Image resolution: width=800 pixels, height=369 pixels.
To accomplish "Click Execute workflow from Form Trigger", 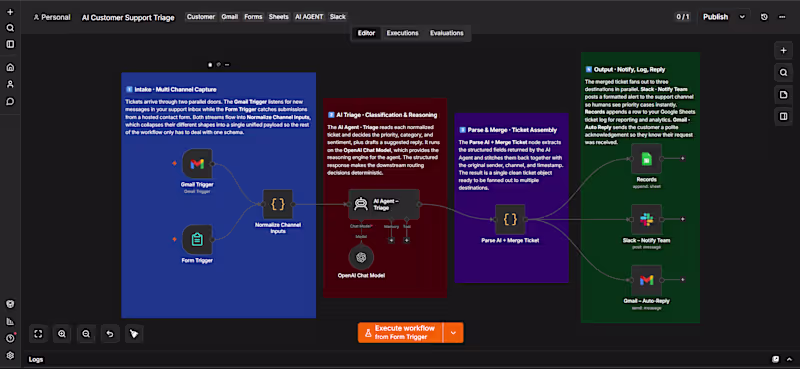I will tap(401, 333).
